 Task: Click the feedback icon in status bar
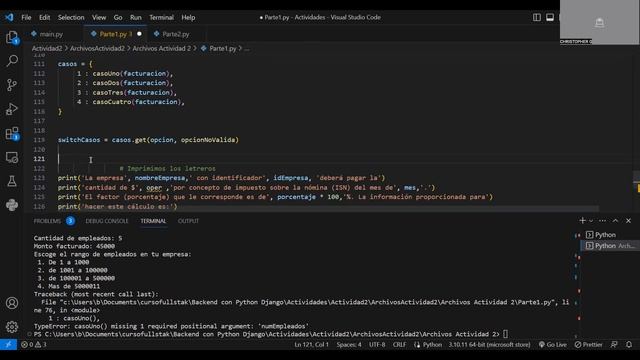tap(614, 344)
